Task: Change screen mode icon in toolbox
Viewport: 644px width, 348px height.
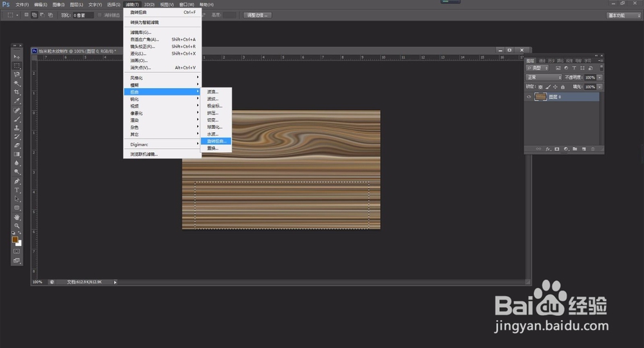Action: tap(17, 260)
